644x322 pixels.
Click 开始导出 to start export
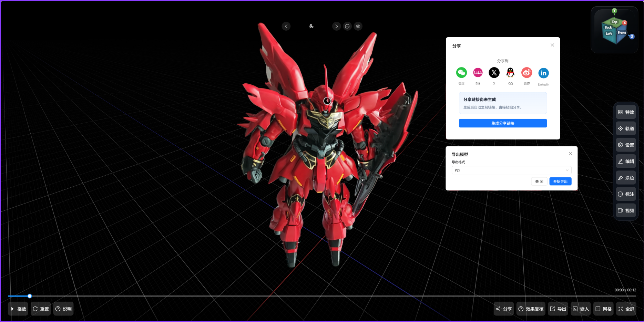(x=560, y=181)
